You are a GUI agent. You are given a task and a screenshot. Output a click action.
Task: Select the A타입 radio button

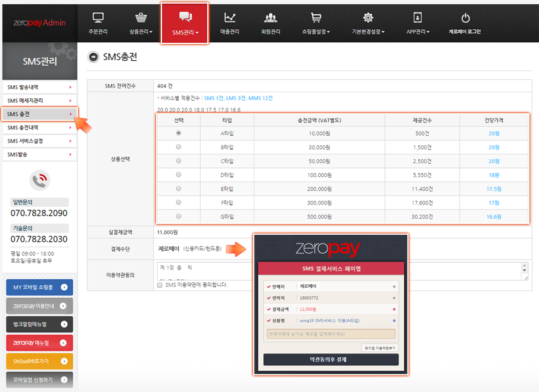[179, 133]
